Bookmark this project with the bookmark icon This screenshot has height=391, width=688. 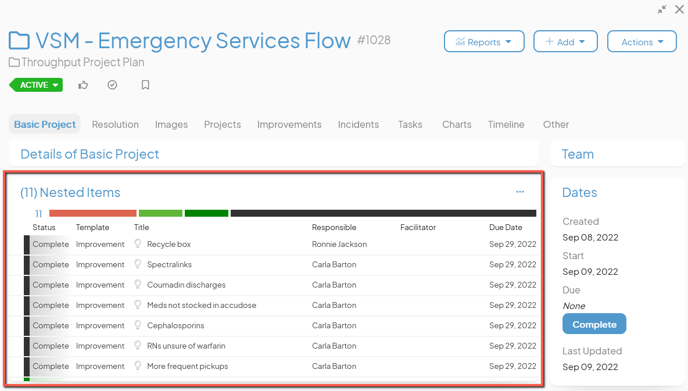(x=145, y=85)
